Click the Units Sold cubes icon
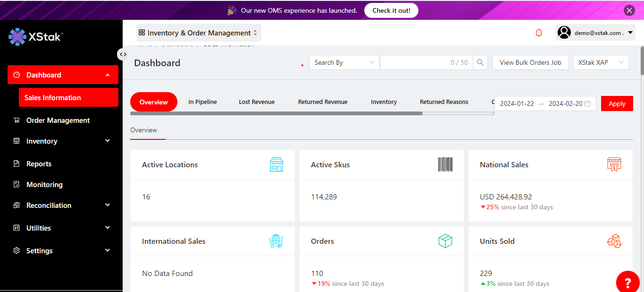Screen dimensions: 644x292 [x=614, y=241]
